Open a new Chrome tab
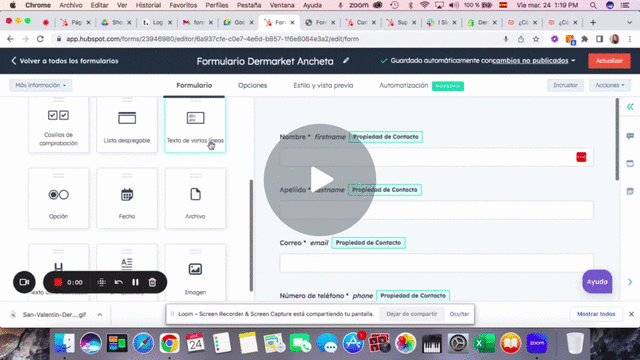The height and width of the screenshot is (360, 640). click(593, 22)
